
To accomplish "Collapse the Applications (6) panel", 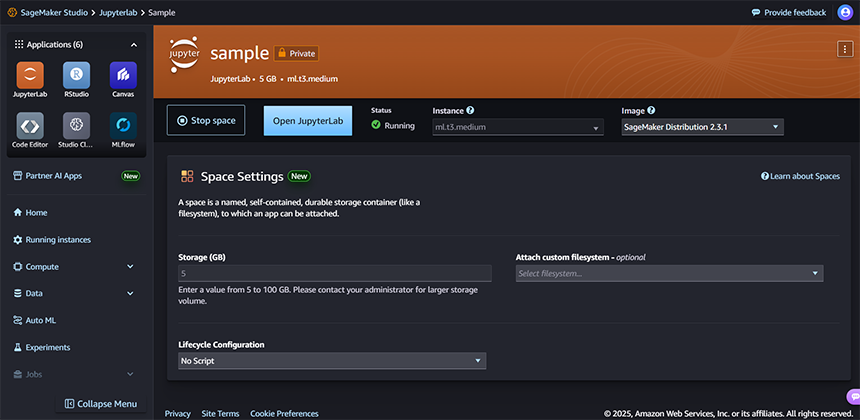I will 134,45.
